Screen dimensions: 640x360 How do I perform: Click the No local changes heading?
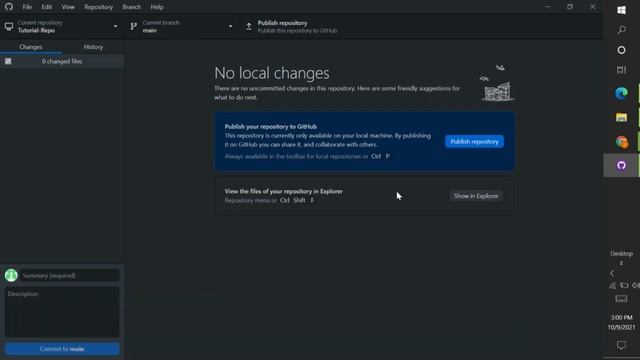[272, 73]
